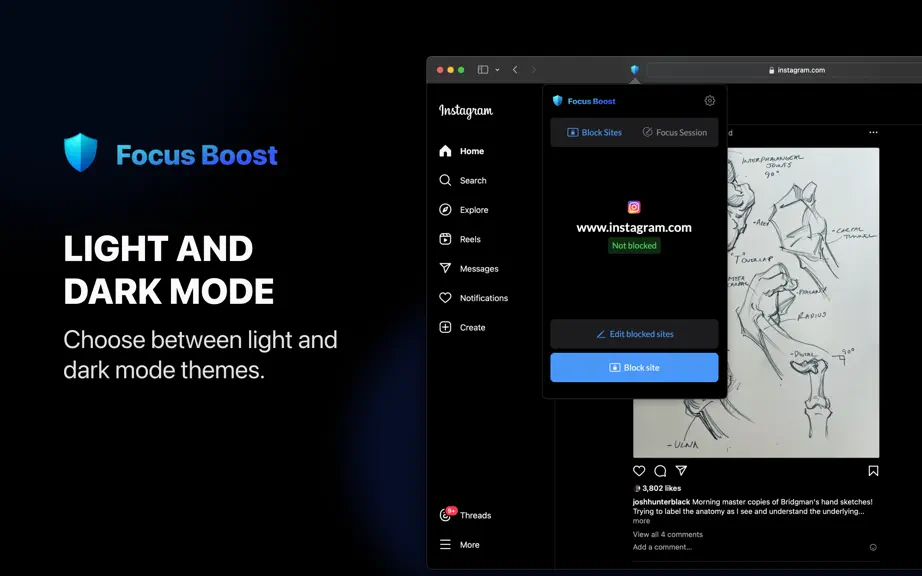Toggle the Safari sidebar button
The width and height of the screenshot is (922, 576).
[483, 69]
